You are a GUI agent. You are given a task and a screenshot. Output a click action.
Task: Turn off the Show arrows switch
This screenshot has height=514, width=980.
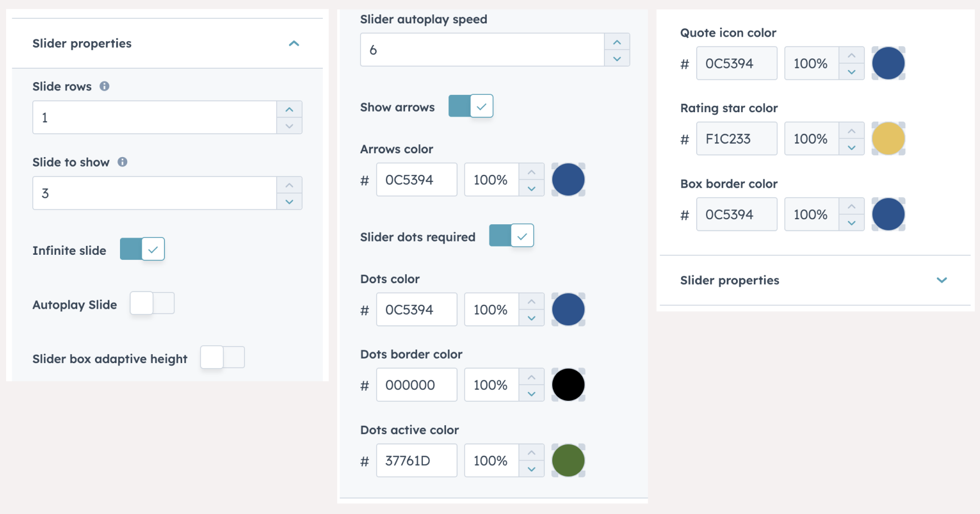pos(471,106)
